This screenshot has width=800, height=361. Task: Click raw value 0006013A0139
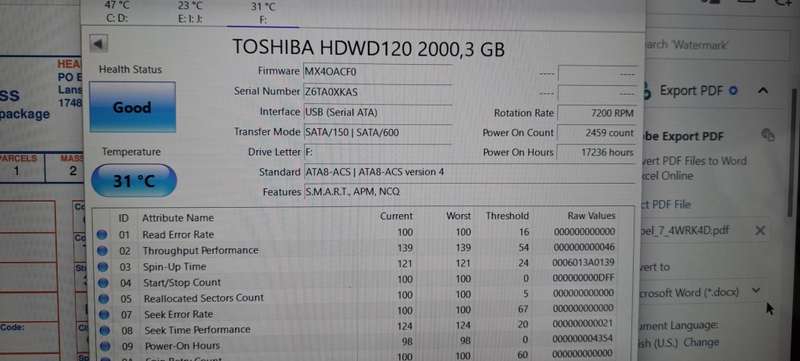point(583,263)
